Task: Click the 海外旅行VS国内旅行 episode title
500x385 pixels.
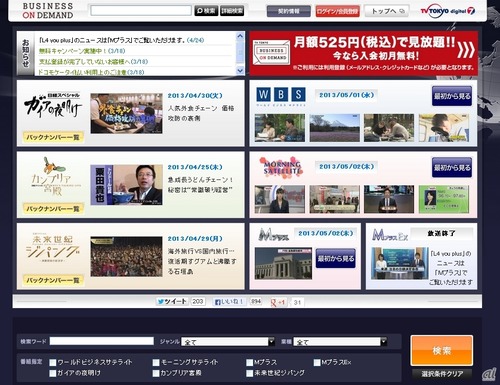Action: (202, 261)
